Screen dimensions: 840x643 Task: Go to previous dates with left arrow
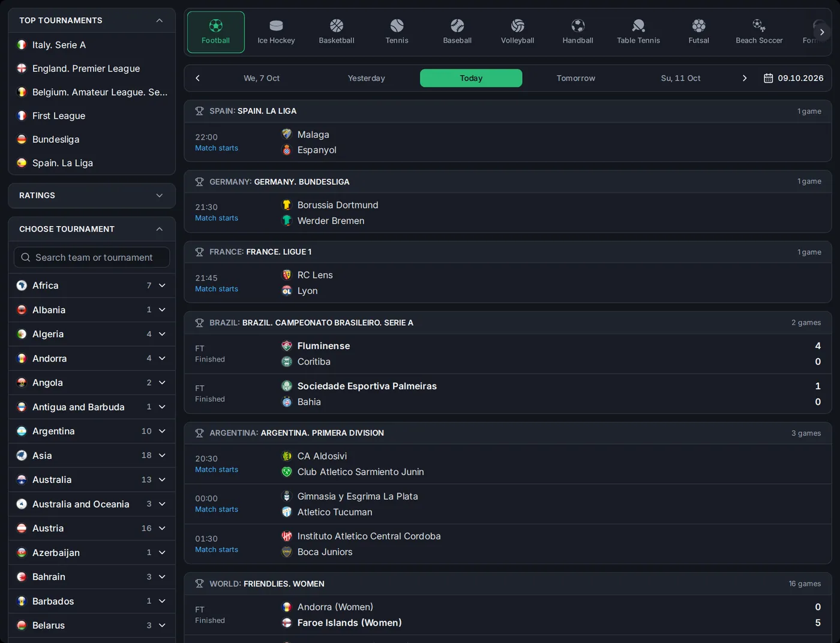[198, 79]
